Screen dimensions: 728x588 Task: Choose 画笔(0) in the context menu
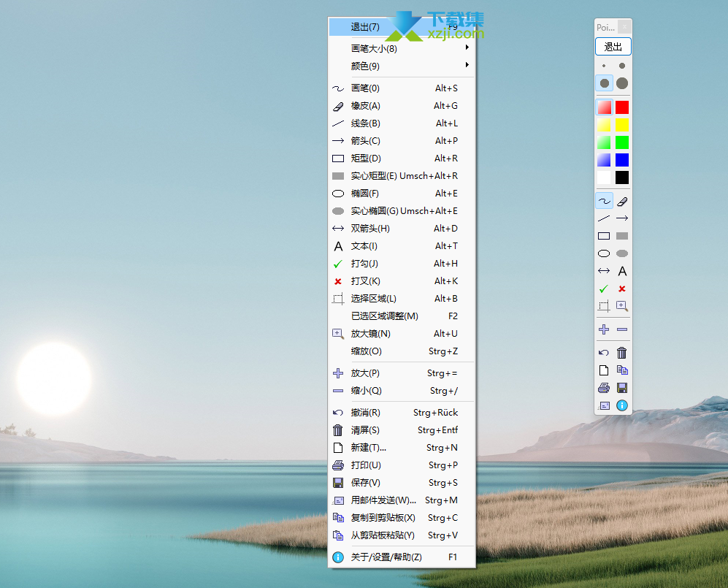click(402, 88)
